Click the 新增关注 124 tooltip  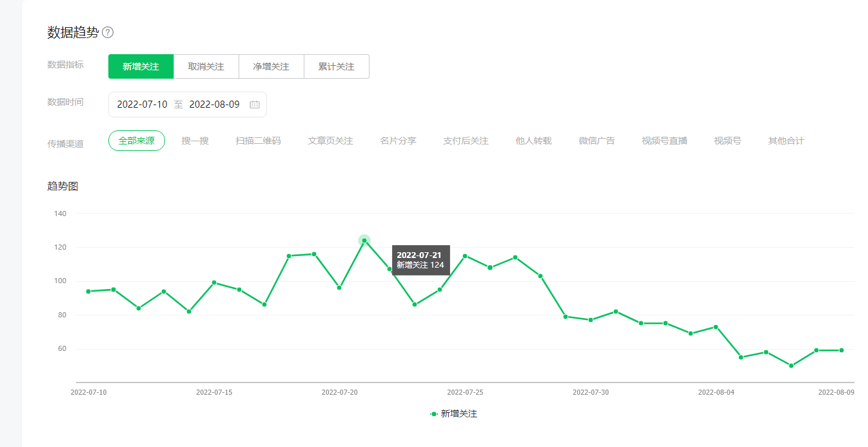[x=420, y=261]
